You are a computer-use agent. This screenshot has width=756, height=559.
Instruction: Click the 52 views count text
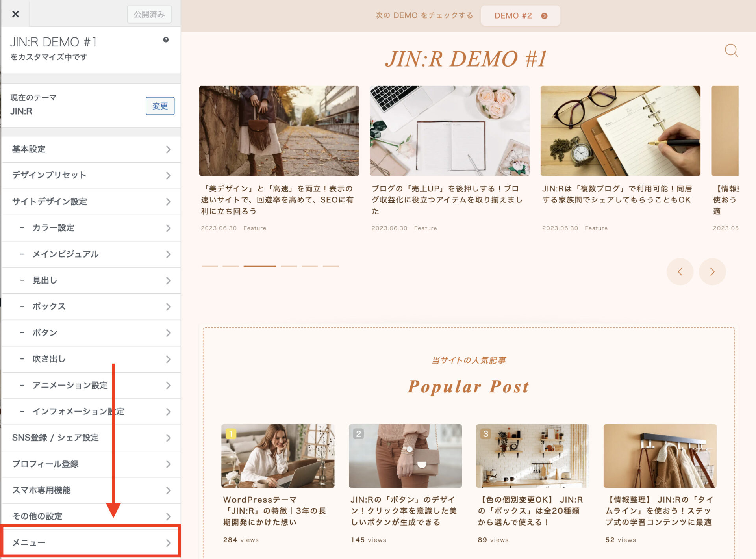tap(621, 540)
